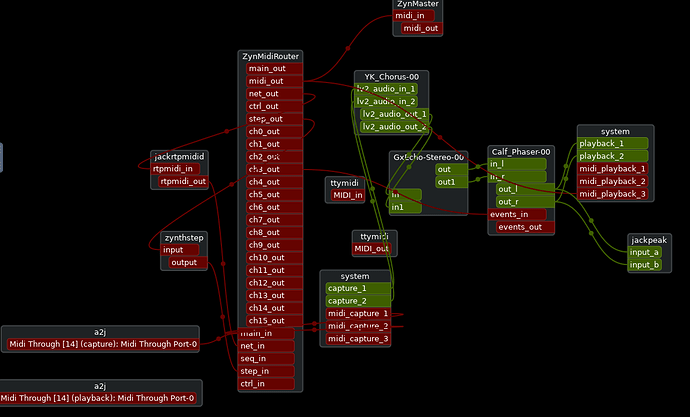690x417 pixels.
Task: Select the events_in port
Action: (x=518, y=215)
